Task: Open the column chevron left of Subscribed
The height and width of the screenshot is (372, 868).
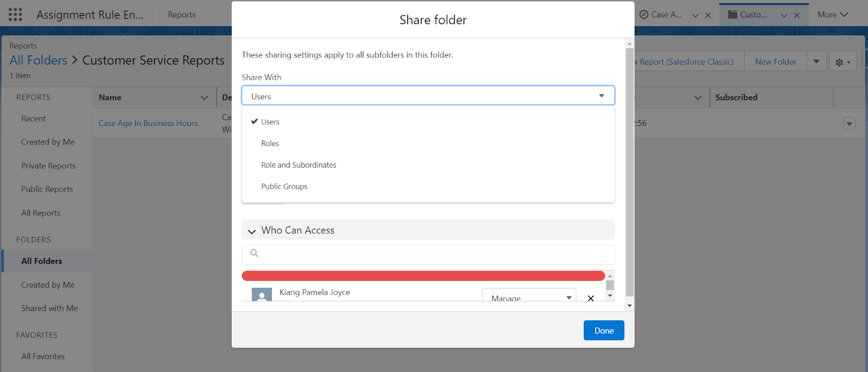Action: (x=698, y=98)
